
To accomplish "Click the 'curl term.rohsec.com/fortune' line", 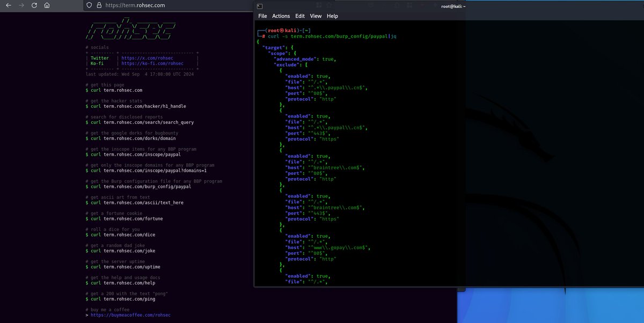I will tap(124, 219).
